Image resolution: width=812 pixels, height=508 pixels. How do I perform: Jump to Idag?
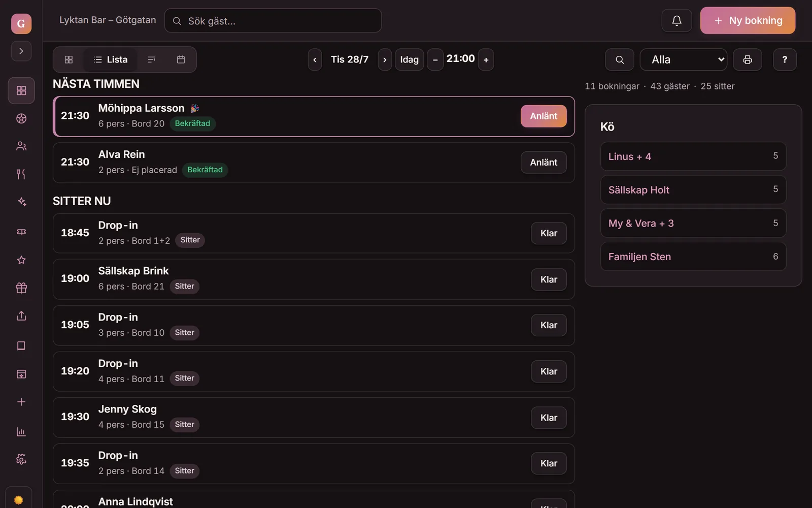click(x=410, y=60)
